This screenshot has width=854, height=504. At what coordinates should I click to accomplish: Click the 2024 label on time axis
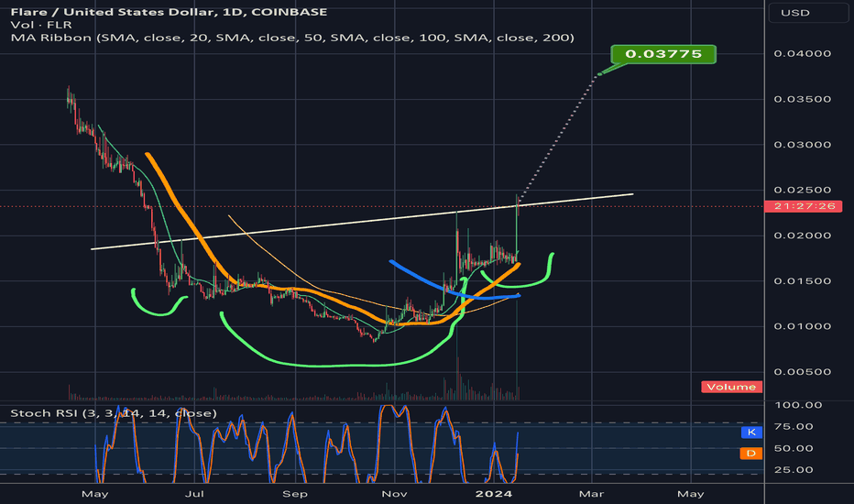pos(494,494)
